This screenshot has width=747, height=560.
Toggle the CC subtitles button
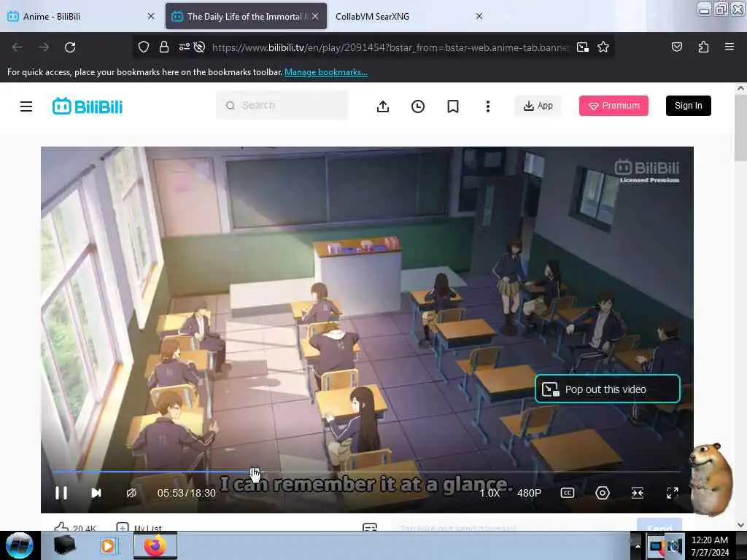tap(568, 493)
